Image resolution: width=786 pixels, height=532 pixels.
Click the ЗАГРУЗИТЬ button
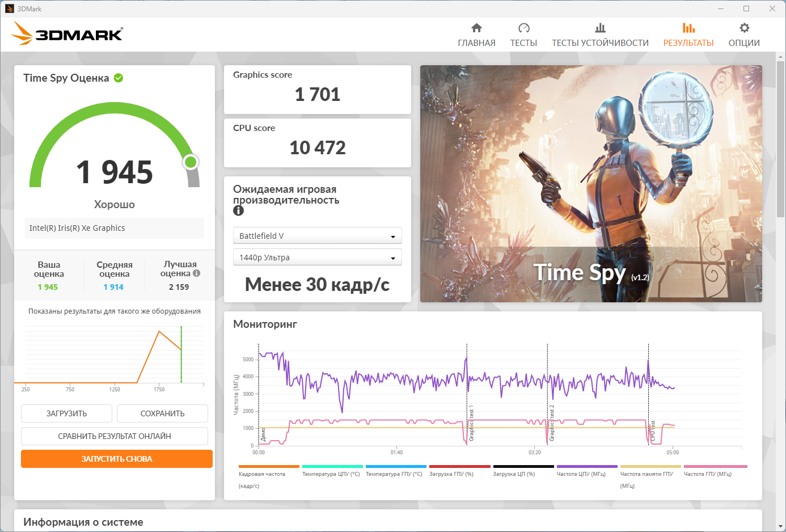coord(66,413)
